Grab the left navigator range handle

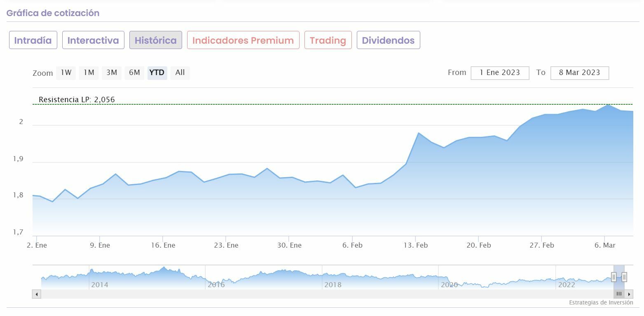(x=614, y=277)
